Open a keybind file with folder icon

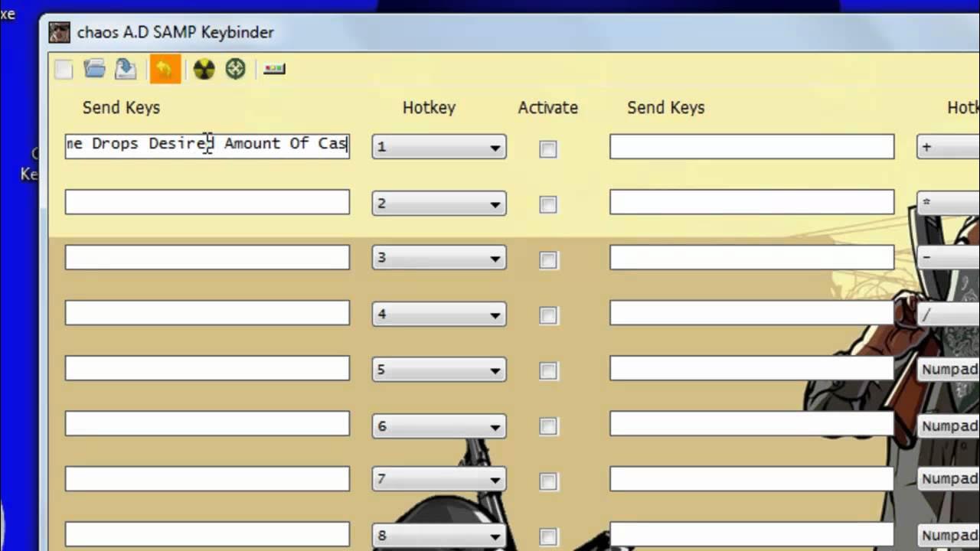click(x=95, y=70)
